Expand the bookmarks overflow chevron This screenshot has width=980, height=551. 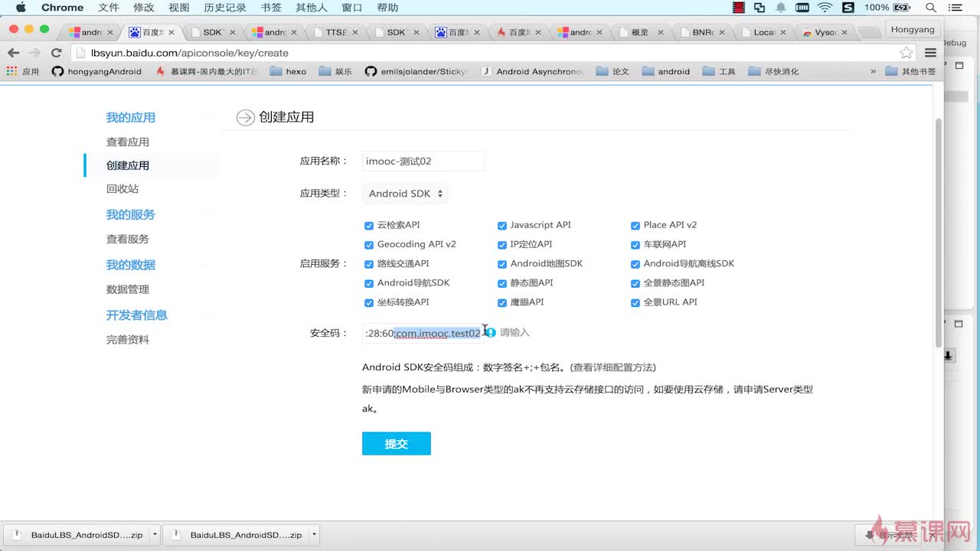point(873,71)
